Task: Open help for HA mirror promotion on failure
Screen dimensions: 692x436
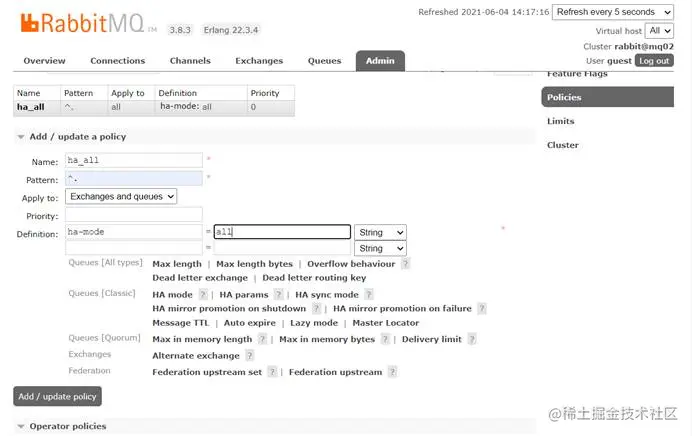Action: [482, 308]
